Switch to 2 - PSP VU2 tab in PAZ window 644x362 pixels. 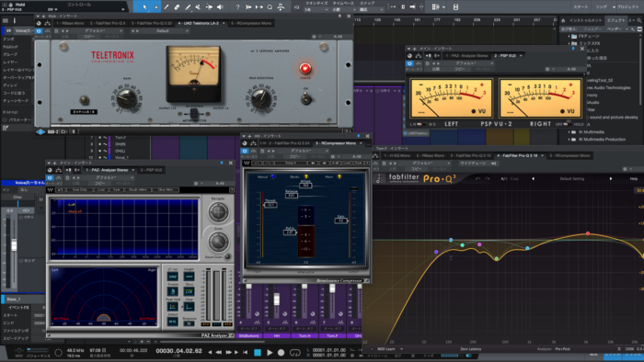[151, 170]
